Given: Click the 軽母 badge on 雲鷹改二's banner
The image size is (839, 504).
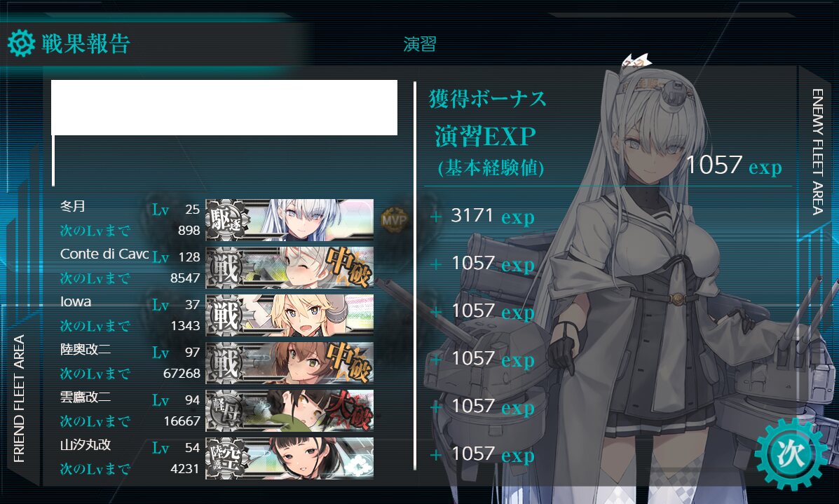Looking at the screenshot, I should (227, 410).
